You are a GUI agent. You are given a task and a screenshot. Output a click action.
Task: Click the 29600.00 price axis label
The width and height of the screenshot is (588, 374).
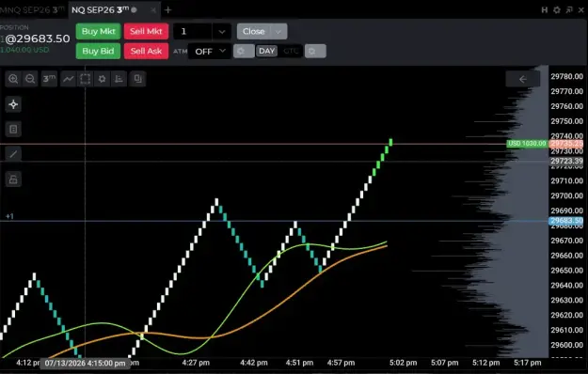point(566,345)
